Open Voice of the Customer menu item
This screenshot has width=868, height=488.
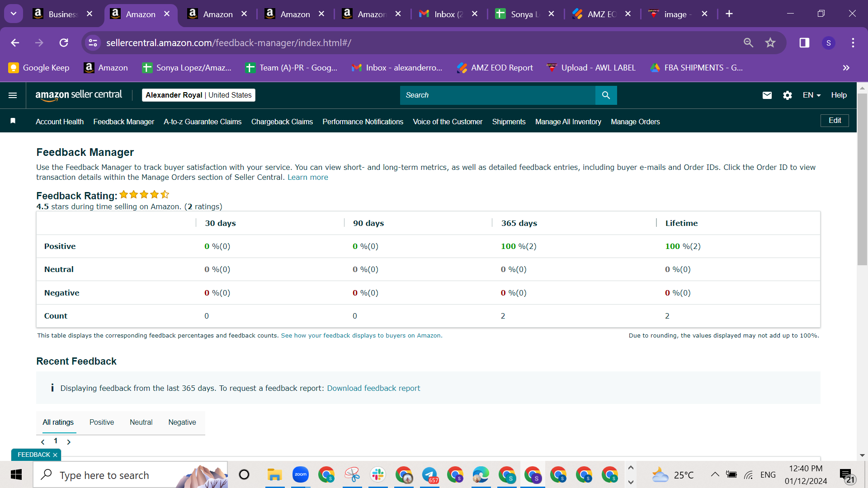448,122
